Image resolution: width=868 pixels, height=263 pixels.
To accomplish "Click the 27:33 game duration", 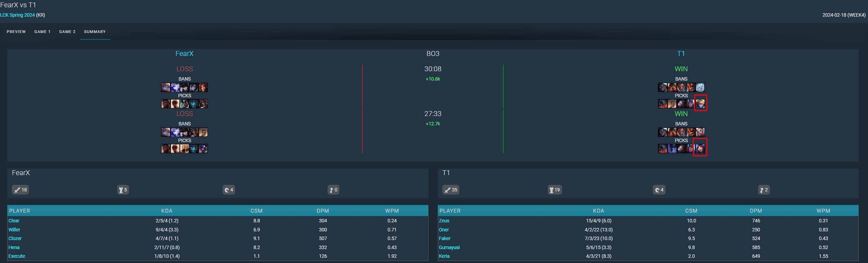I will tap(433, 114).
